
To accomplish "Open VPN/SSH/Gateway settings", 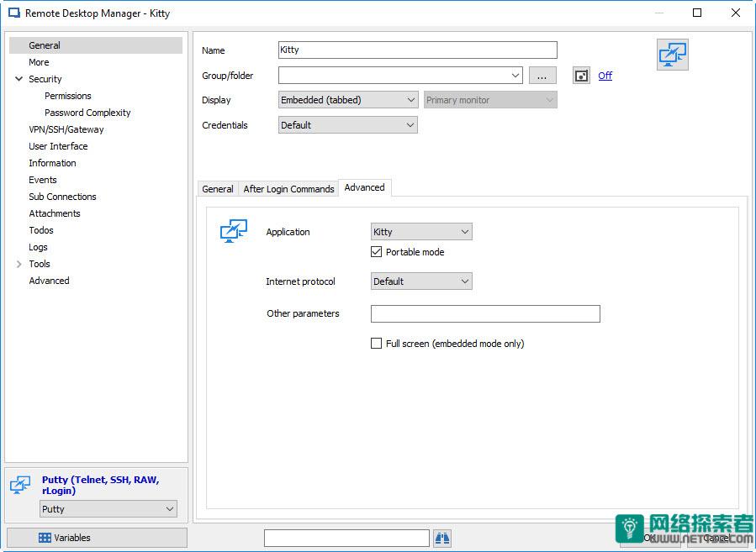I will click(x=66, y=129).
